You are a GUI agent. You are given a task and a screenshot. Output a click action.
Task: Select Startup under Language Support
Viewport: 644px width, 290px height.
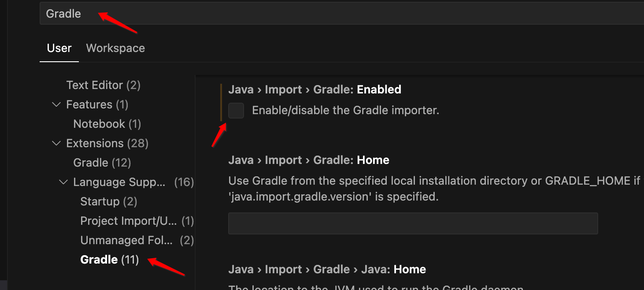point(109,201)
